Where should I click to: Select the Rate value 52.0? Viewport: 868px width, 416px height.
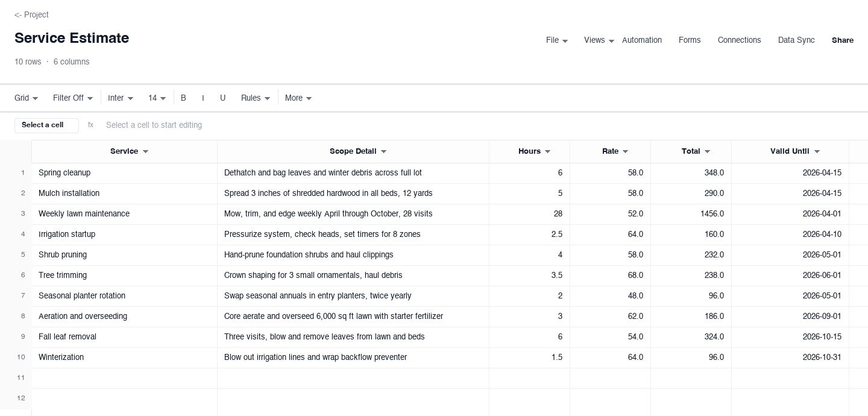click(610, 214)
